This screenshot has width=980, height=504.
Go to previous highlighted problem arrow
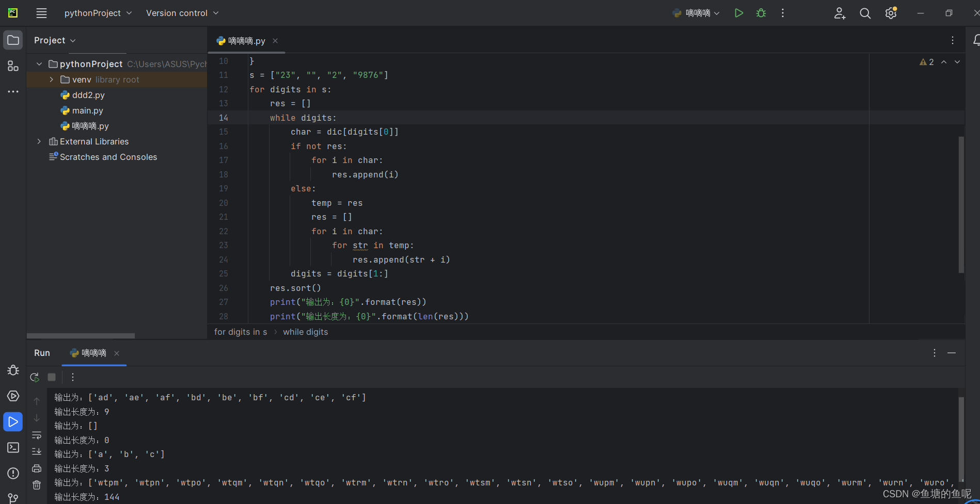pos(944,62)
